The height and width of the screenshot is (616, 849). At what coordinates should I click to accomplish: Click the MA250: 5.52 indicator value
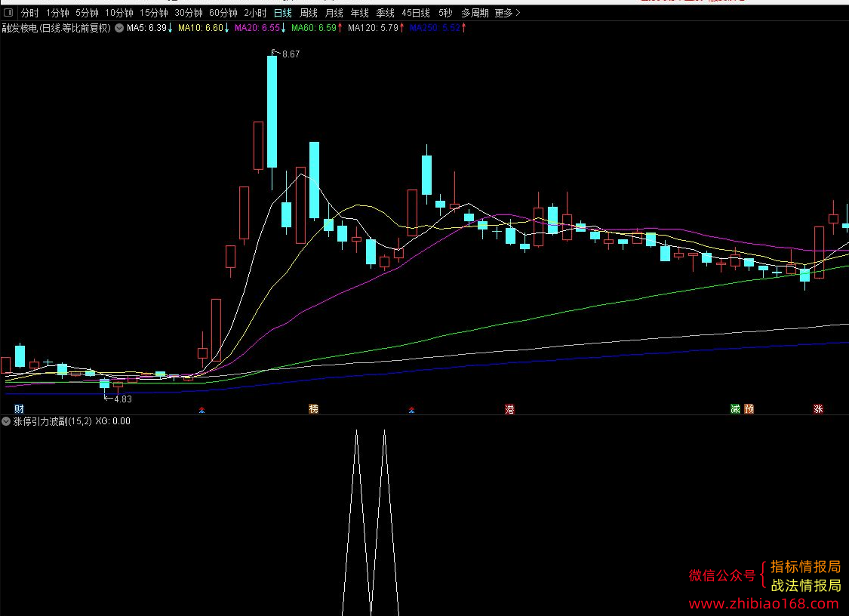click(x=438, y=28)
